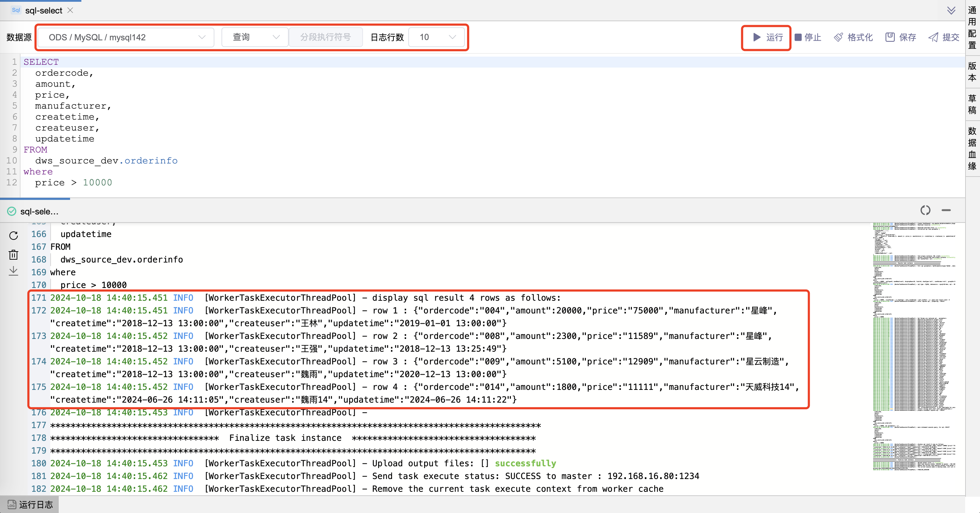Click the code minimap beside the log
This screenshot has width=980, height=513.
[915, 342]
